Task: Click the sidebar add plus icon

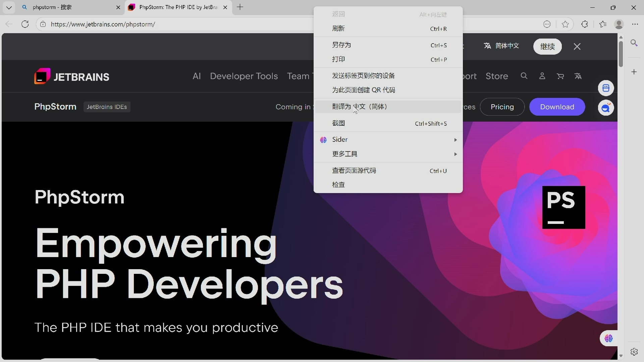Action: click(634, 72)
